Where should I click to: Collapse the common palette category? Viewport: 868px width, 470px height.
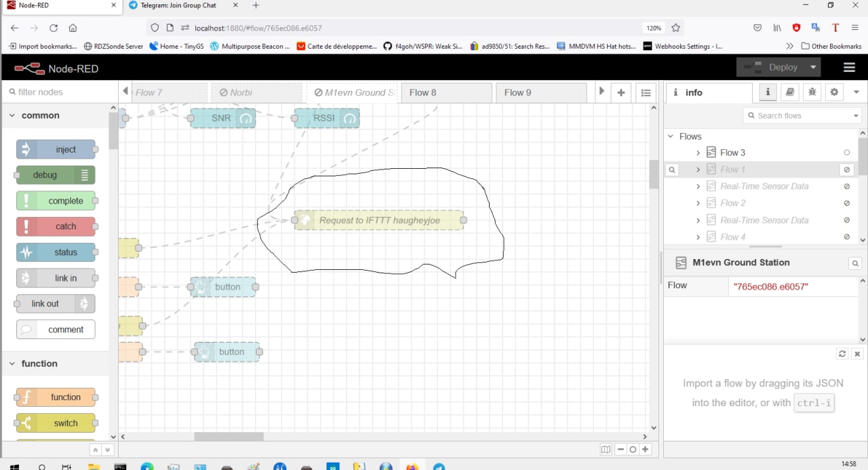[12, 115]
